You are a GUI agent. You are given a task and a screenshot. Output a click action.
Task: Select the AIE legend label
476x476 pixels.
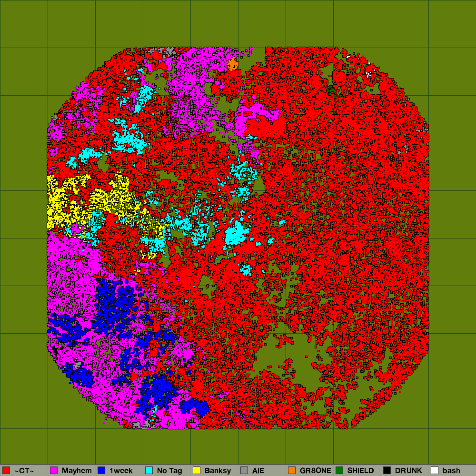258,471
